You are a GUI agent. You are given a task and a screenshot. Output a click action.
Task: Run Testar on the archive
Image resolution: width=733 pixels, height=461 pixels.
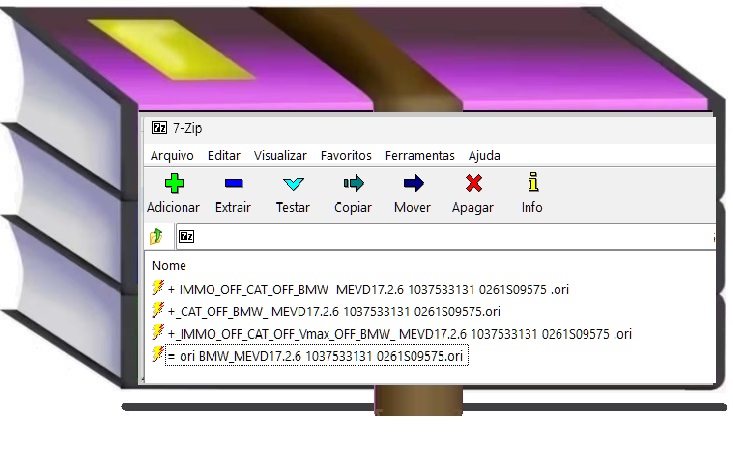point(292,184)
